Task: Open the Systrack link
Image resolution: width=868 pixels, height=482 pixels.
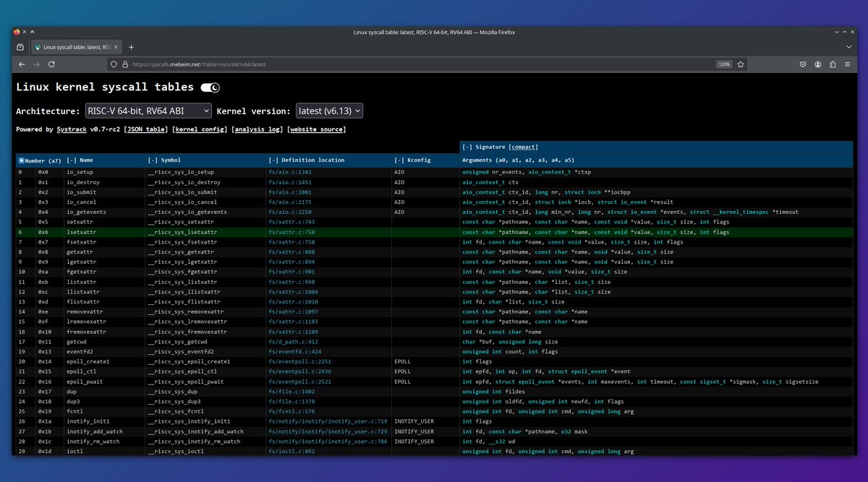Action: [71, 129]
